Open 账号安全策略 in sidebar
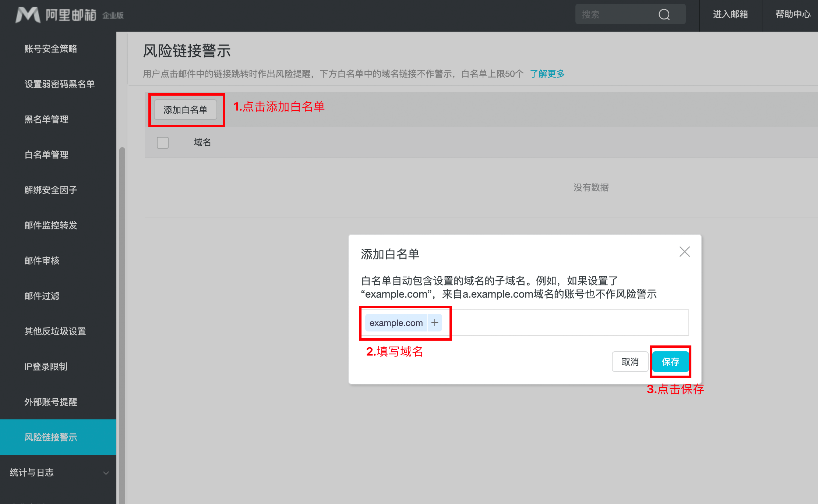The image size is (818, 504). (x=51, y=49)
